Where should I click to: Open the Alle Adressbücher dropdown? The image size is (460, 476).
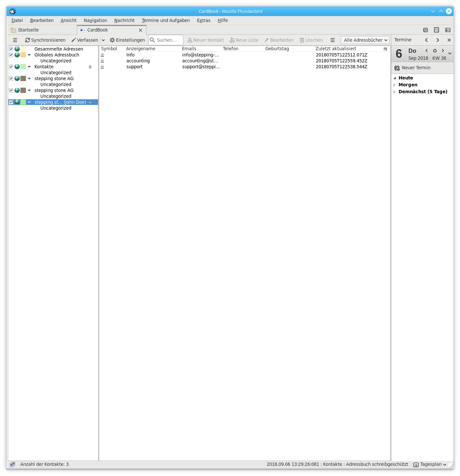point(365,40)
